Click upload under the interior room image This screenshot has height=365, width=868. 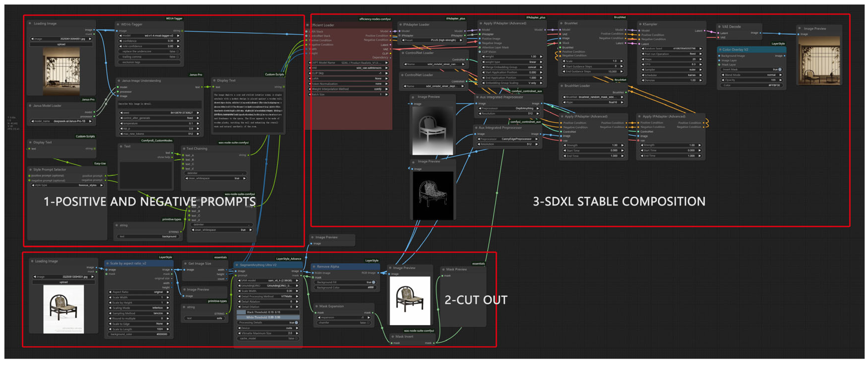61,44
